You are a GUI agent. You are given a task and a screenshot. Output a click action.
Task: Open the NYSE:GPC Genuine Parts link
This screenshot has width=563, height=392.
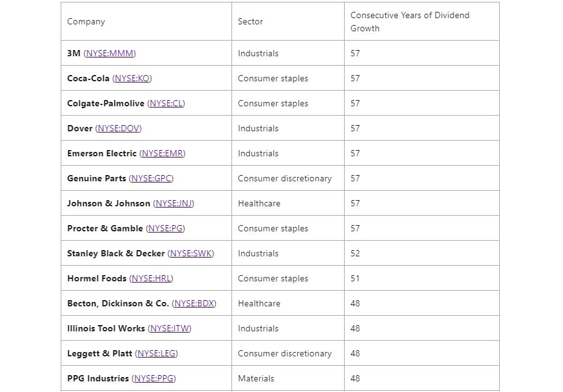click(x=151, y=178)
